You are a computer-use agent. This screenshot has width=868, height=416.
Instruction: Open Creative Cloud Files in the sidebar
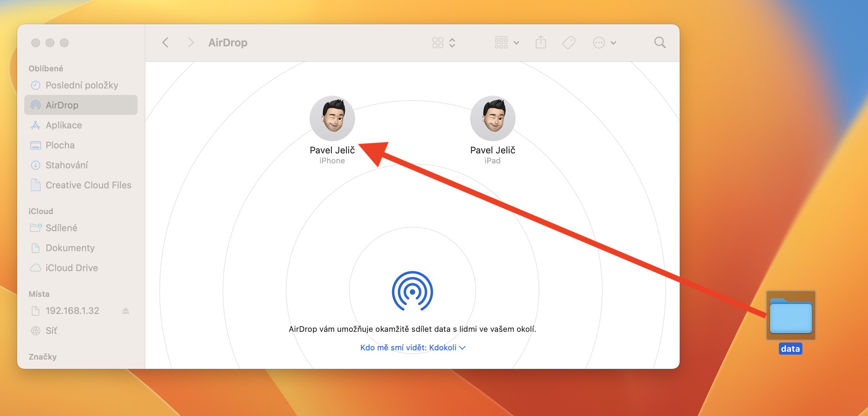pyautogui.click(x=88, y=185)
